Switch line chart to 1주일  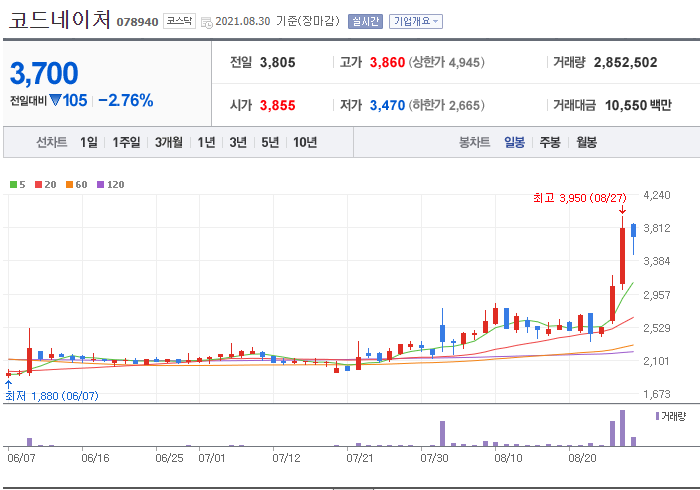click(126, 142)
